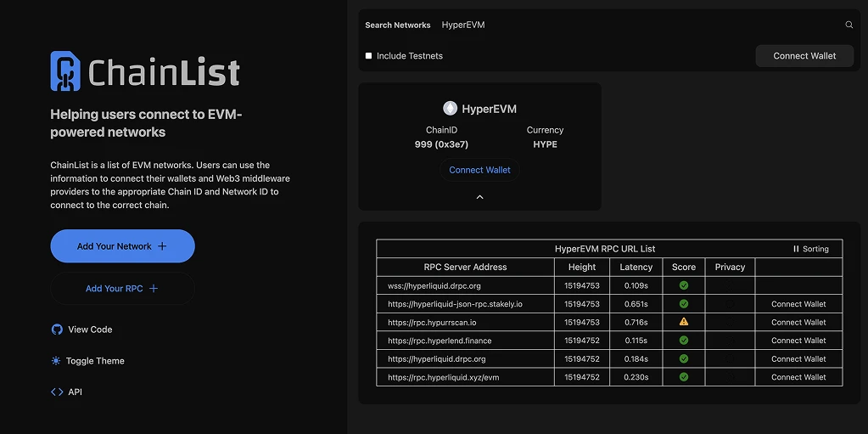Click the Latency column header

pos(636,268)
